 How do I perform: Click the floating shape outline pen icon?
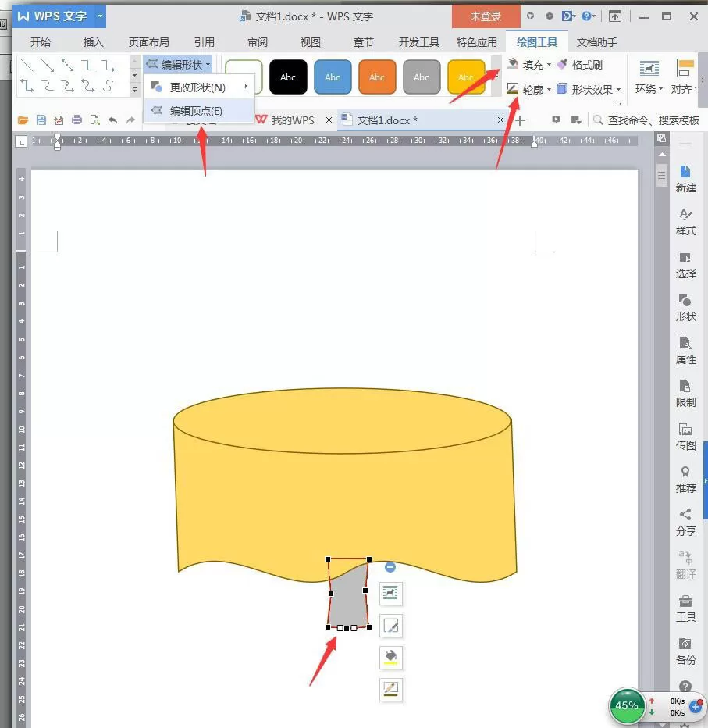click(390, 690)
